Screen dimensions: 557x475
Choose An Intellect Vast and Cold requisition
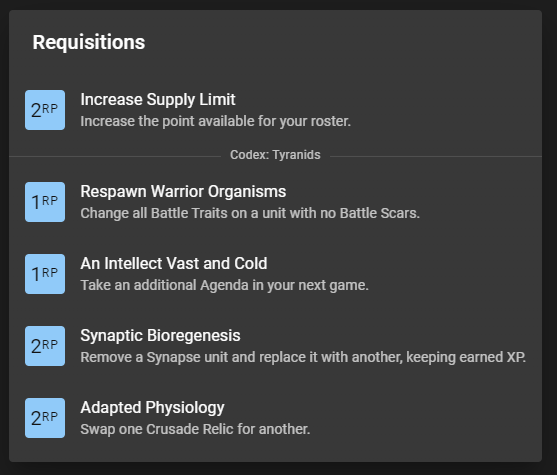tap(174, 264)
